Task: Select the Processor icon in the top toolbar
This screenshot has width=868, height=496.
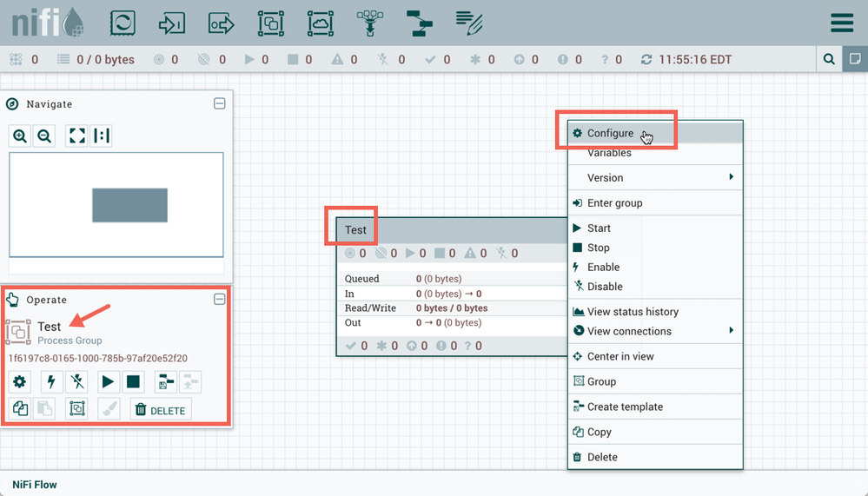Action: [x=123, y=23]
